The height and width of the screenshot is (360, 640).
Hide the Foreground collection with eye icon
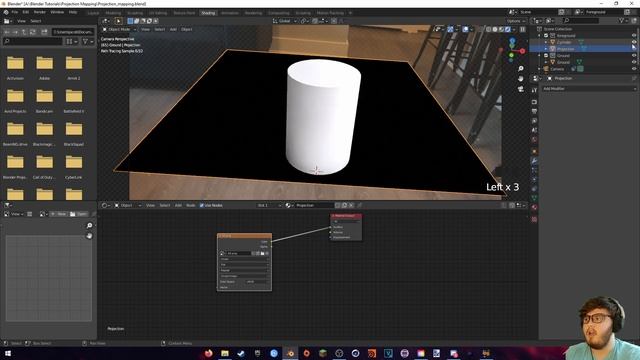[x=634, y=36]
